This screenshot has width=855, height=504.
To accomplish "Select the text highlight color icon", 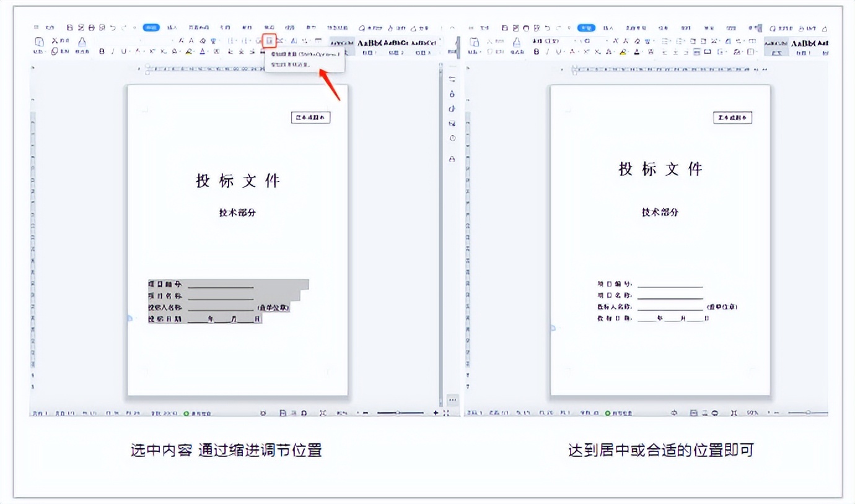I will pos(190,51).
